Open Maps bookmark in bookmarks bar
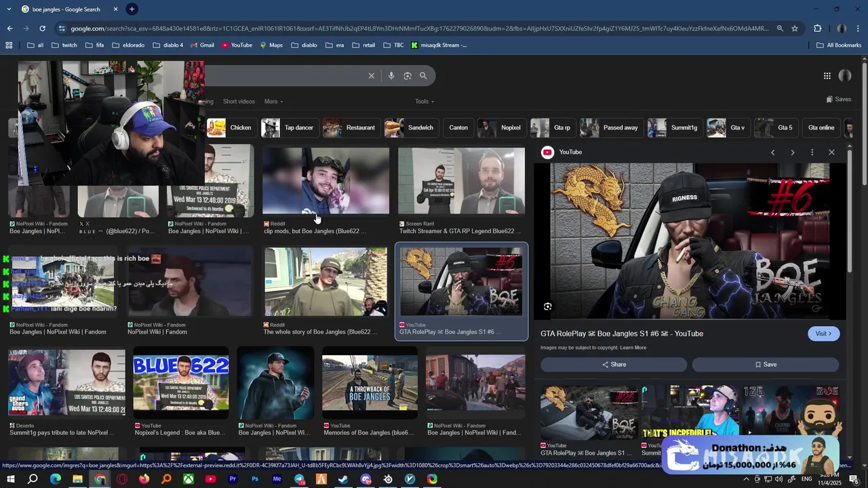This screenshot has width=868, height=488. click(x=271, y=45)
